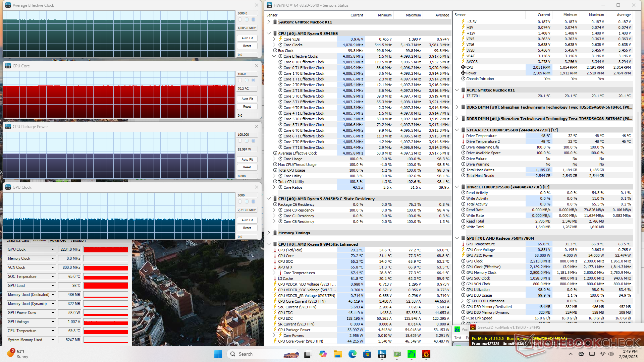The image size is (644, 362).
Task: Open File Explorer folder icon
Action: click(337, 354)
